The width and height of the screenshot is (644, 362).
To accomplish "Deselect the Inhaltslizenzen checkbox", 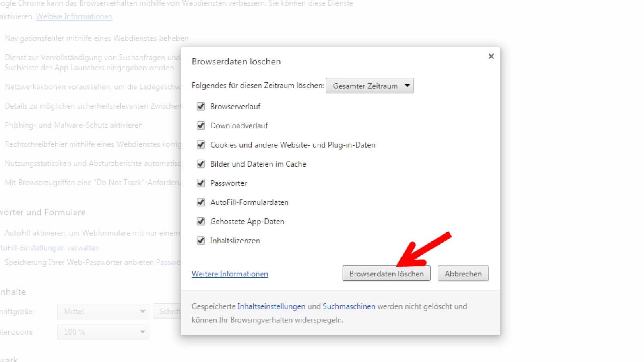I will tap(201, 241).
